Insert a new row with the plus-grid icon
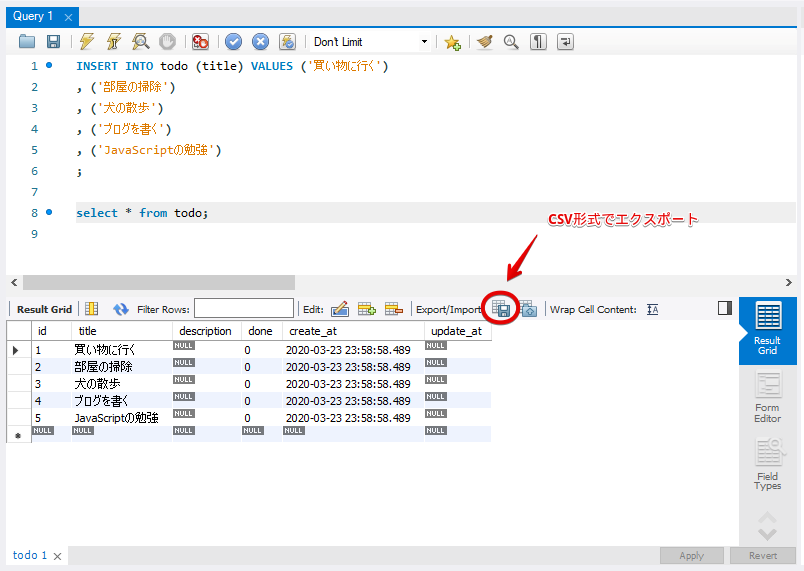804x571 pixels. pos(367,309)
